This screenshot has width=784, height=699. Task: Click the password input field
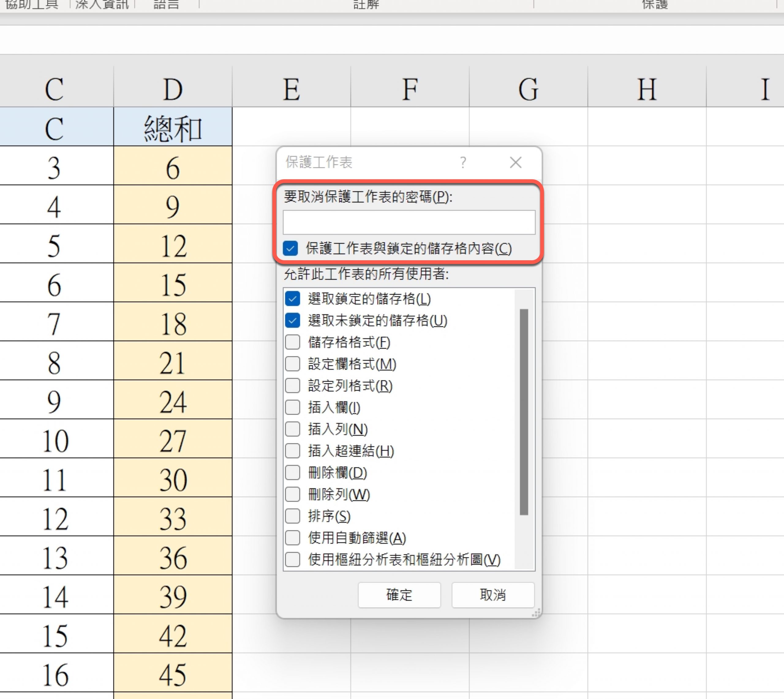[x=409, y=222]
